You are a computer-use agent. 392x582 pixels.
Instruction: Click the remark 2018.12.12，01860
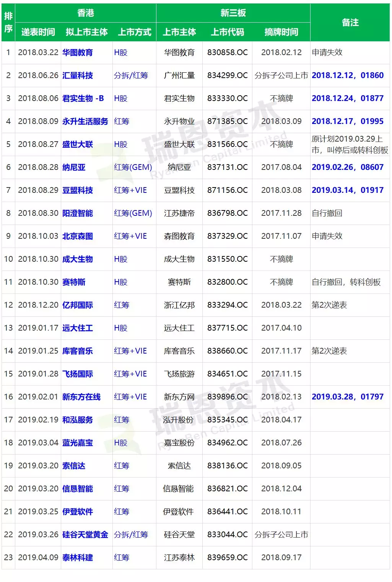click(x=348, y=75)
